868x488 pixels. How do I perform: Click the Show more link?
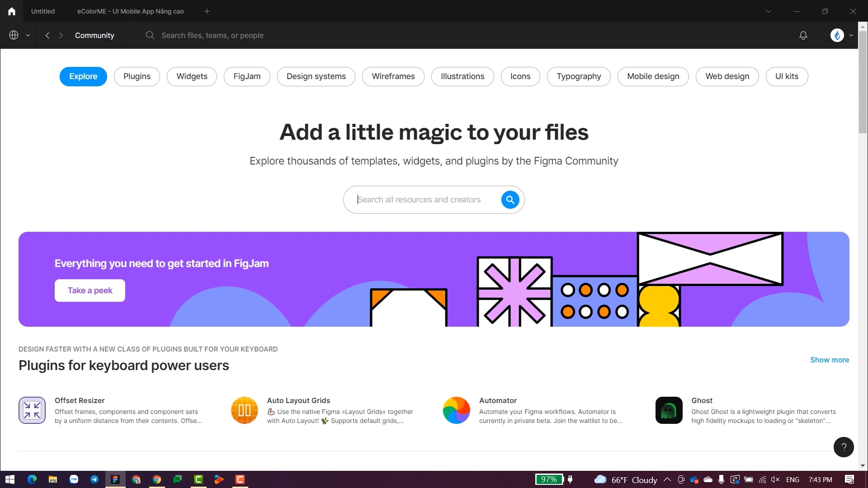click(830, 360)
